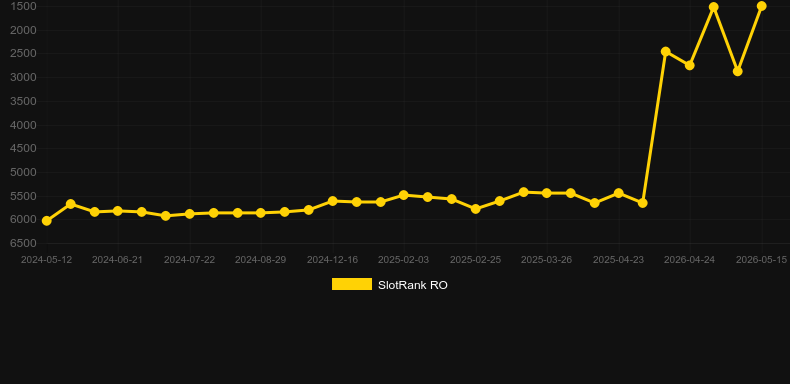Click the 2025-02-03 date label
This screenshot has width=790, height=384.
[x=404, y=260]
